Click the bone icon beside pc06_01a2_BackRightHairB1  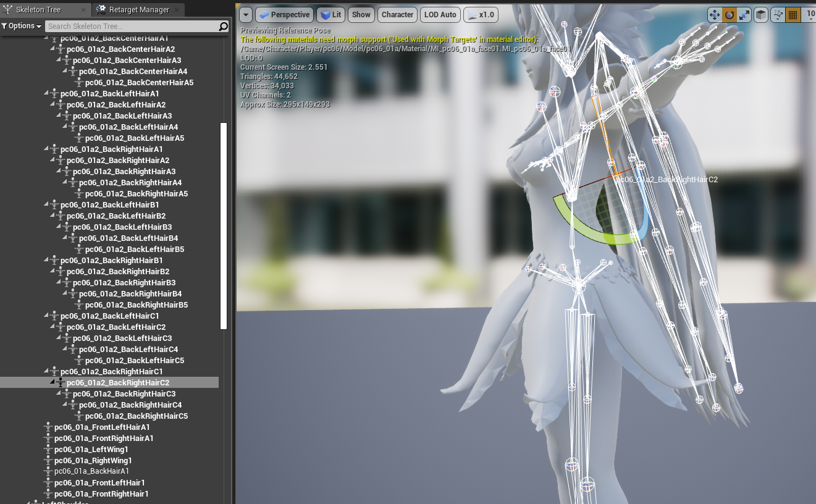[54, 261]
